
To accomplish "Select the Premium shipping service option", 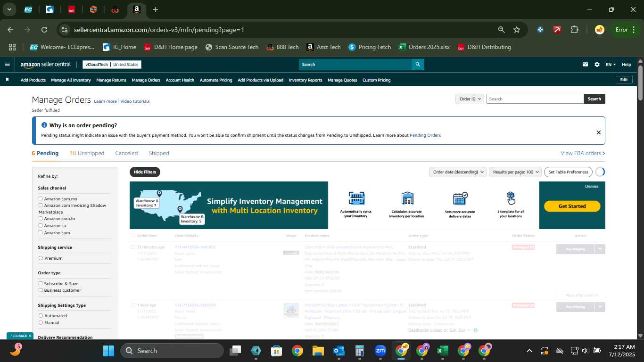I will pos(41,258).
